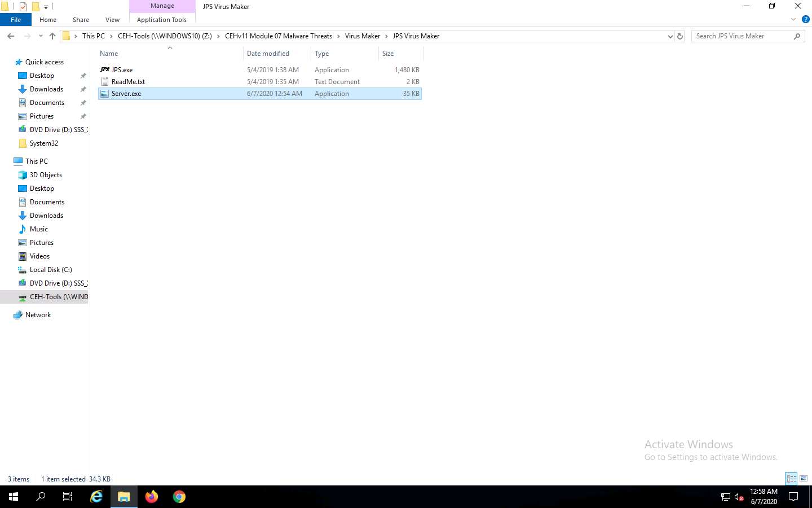Switch to the Share ribbon tab
The image size is (812, 508).
pos(81,20)
